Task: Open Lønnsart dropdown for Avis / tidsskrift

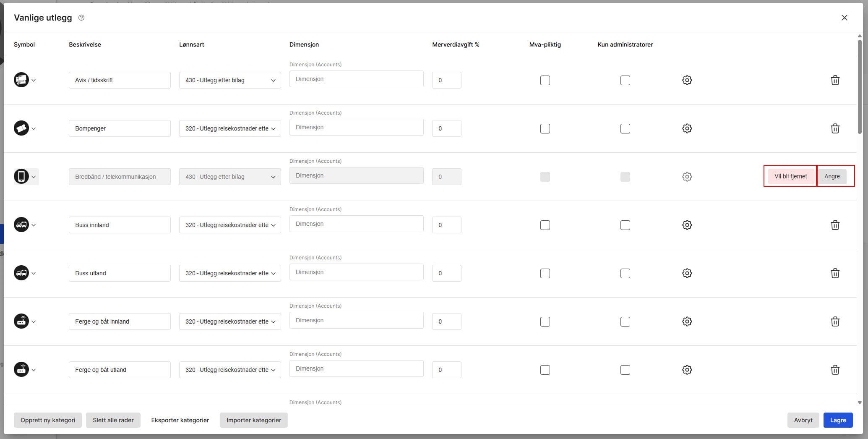Action: (x=230, y=80)
